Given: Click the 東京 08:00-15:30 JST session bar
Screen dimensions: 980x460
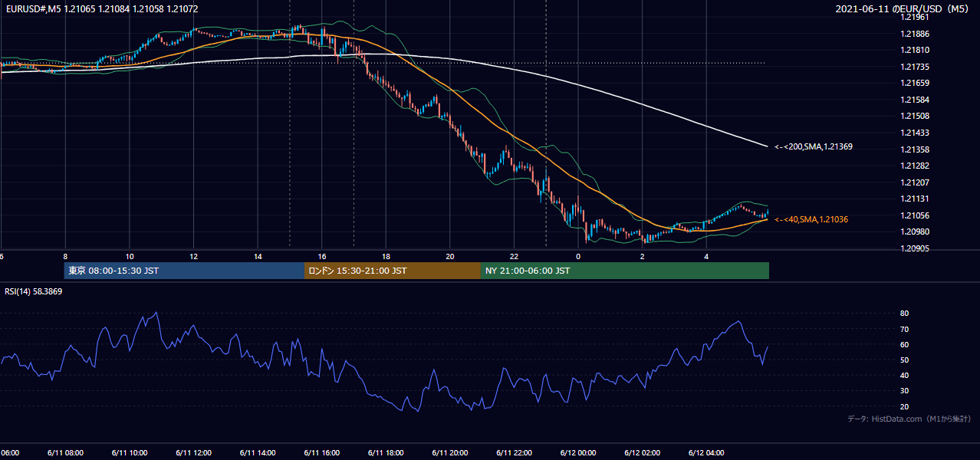Looking at the screenshot, I should (x=184, y=271).
